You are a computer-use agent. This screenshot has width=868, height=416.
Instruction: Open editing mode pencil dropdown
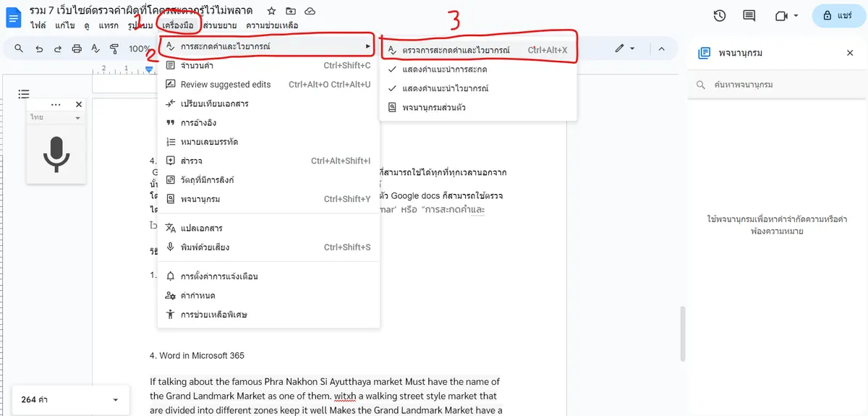click(625, 48)
